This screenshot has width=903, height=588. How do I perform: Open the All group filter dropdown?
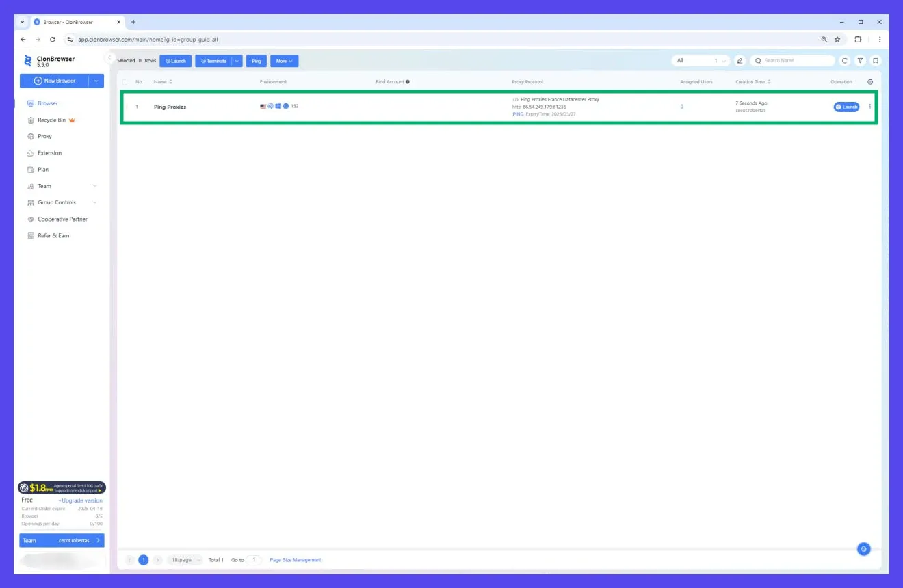point(701,61)
